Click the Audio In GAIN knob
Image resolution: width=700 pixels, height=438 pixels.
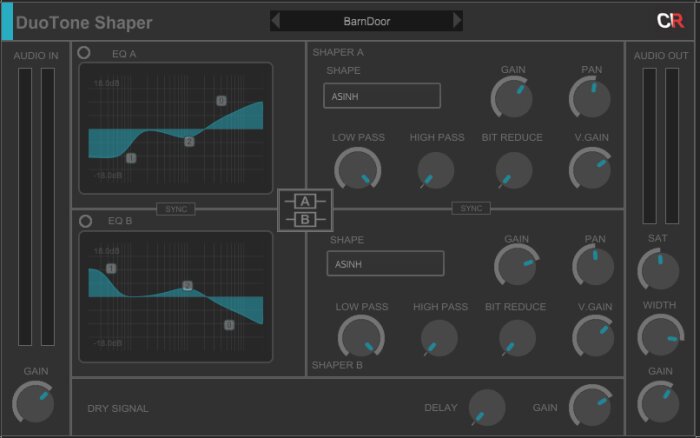pos(34,403)
